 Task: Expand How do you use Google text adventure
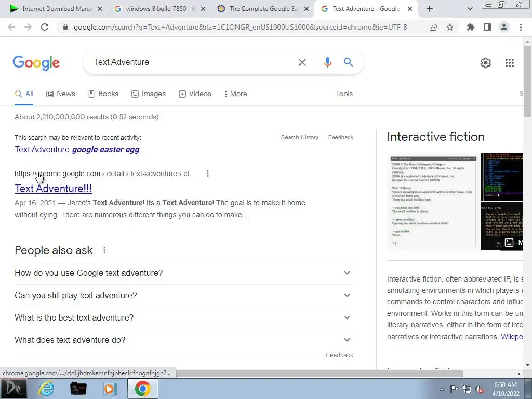click(184, 273)
